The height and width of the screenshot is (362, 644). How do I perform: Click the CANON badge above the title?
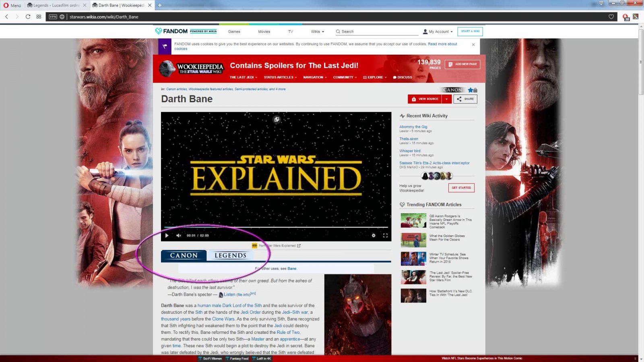point(452,90)
